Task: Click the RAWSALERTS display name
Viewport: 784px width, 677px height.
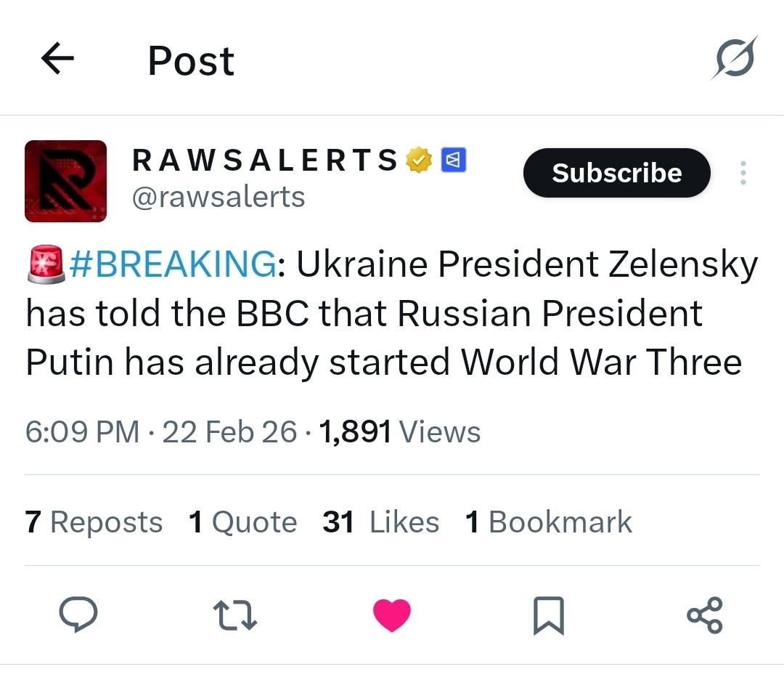Action: click(x=265, y=161)
